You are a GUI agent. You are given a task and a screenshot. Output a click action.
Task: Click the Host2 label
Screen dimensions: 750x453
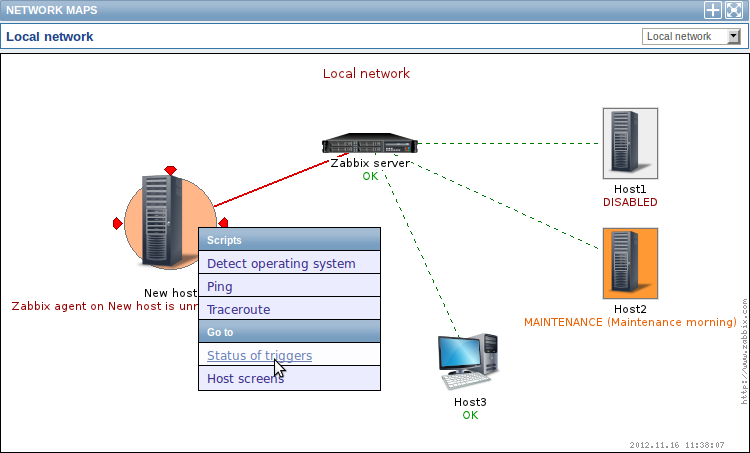tap(630, 309)
